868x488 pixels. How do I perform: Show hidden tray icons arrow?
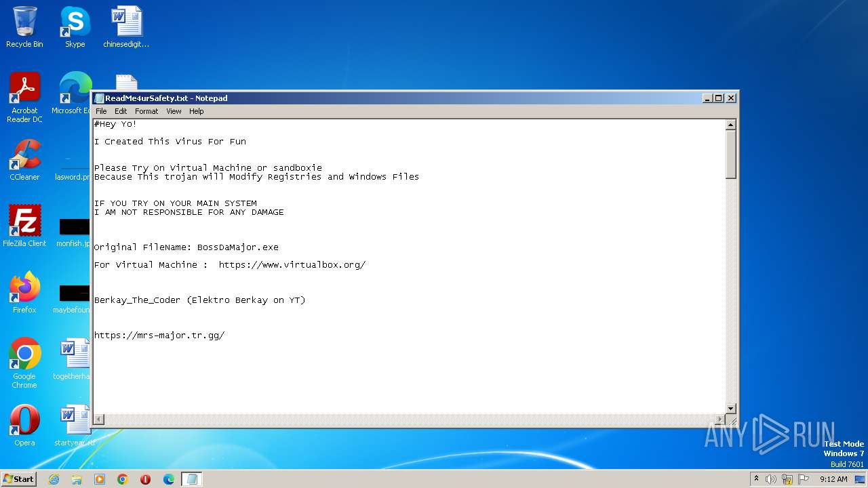(x=756, y=479)
